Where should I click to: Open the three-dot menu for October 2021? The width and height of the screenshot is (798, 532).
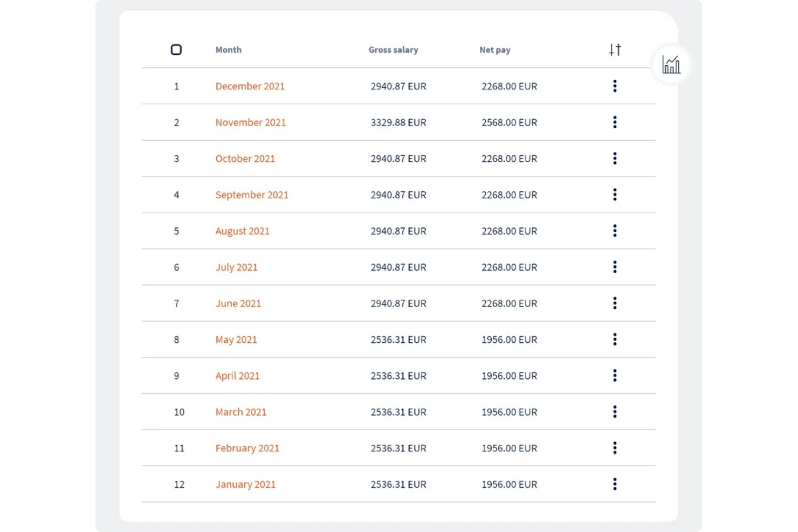coord(615,158)
